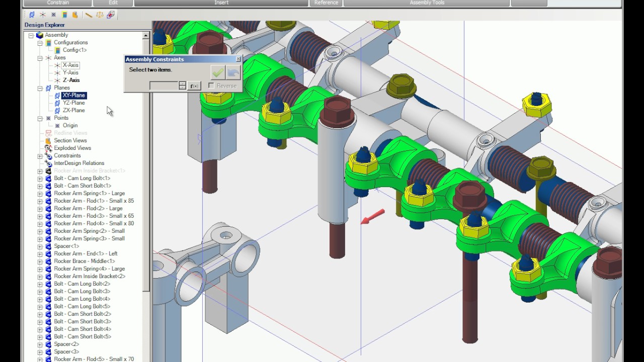Select the ZX-Plane tree item
The image size is (644, 362).
[x=74, y=111]
